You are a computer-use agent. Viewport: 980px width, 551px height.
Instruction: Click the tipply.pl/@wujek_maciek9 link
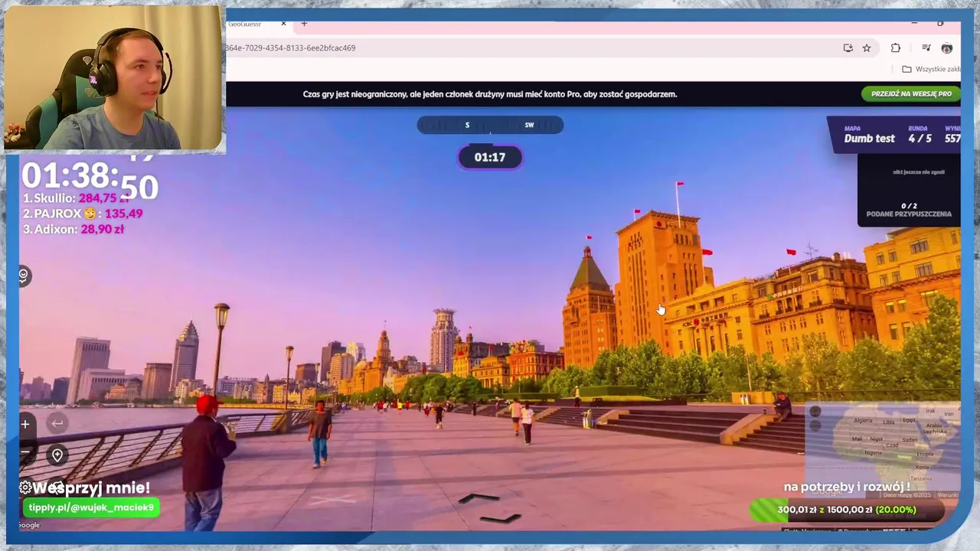pyautogui.click(x=91, y=507)
